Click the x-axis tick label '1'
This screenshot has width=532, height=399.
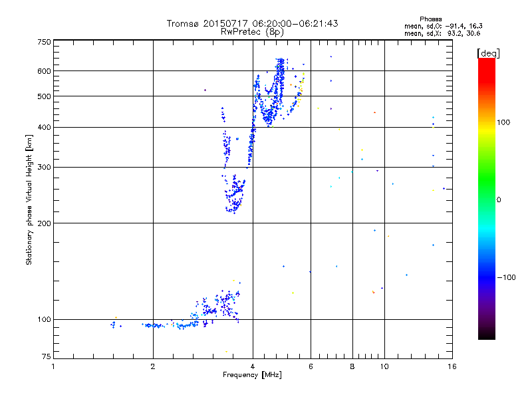[53, 366]
